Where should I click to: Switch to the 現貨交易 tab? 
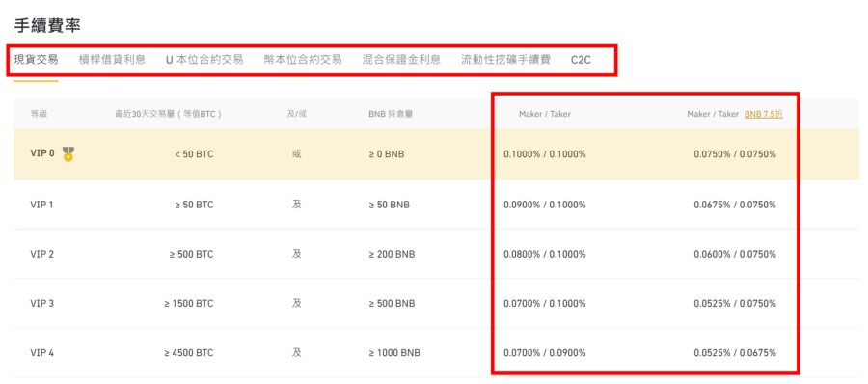click(x=36, y=59)
